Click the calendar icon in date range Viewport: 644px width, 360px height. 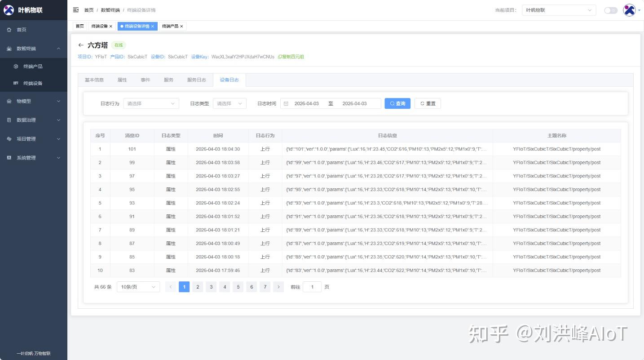(286, 103)
